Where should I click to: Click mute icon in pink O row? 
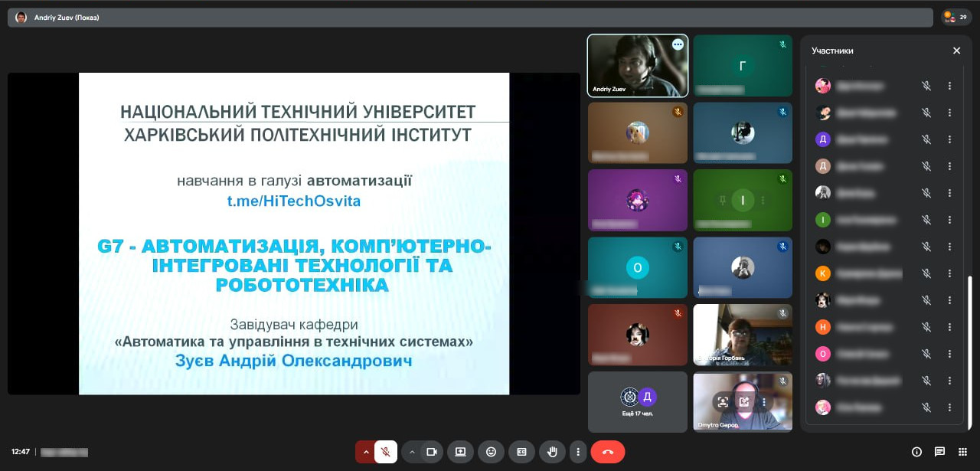coord(926,354)
